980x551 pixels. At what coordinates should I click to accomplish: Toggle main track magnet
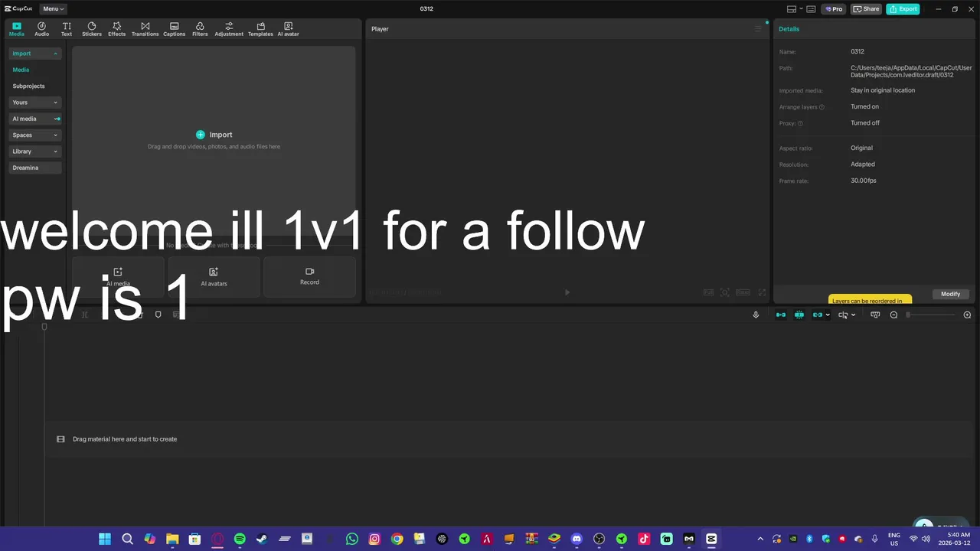point(781,315)
